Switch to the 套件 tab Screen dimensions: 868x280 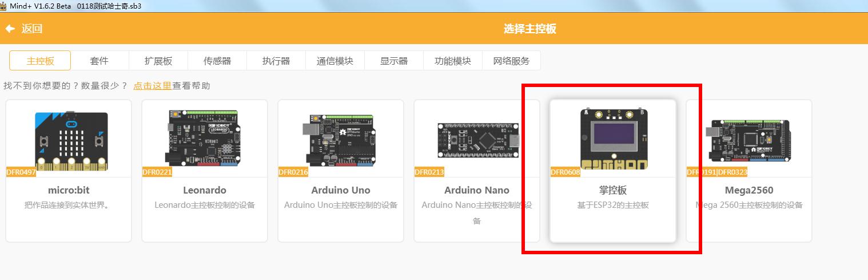[x=99, y=61]
